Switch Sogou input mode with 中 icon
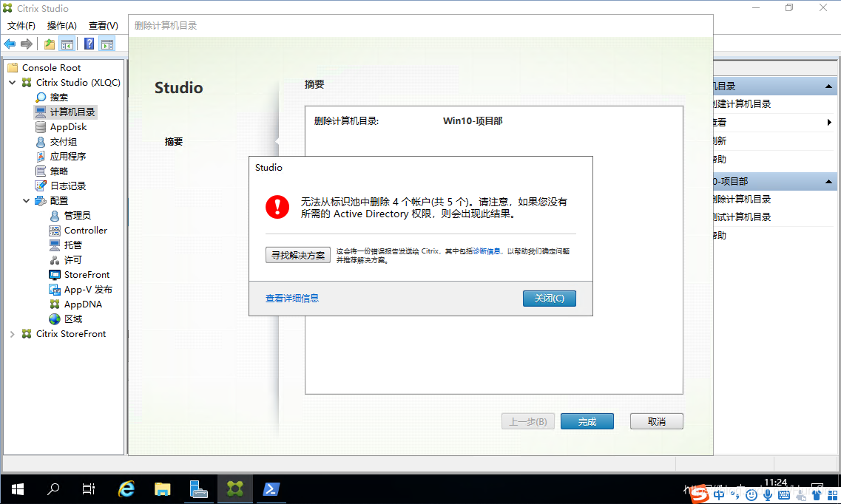Image resolution: width=841 pixels, height=504 pixels. pyautogui.click(x=719, y=495)
